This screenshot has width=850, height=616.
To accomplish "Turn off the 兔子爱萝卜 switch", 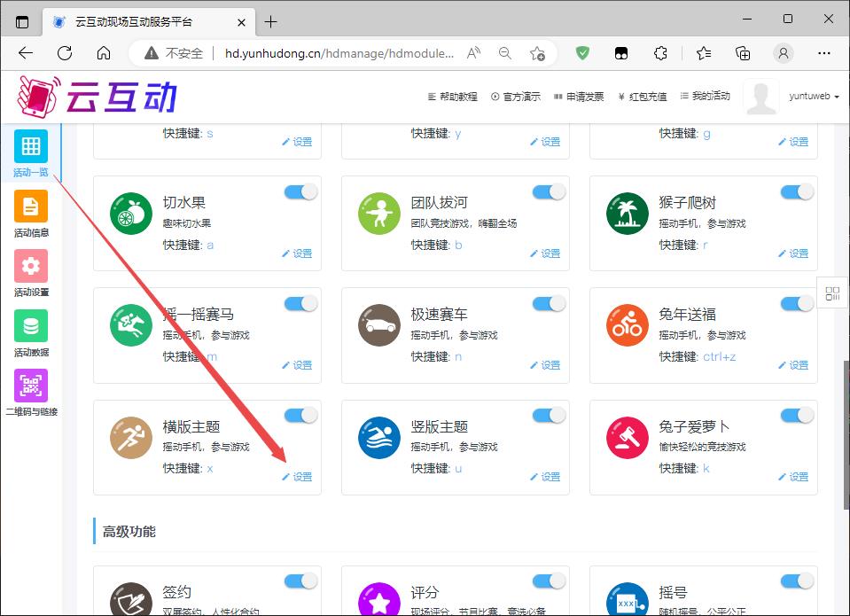I will [797, 416].
